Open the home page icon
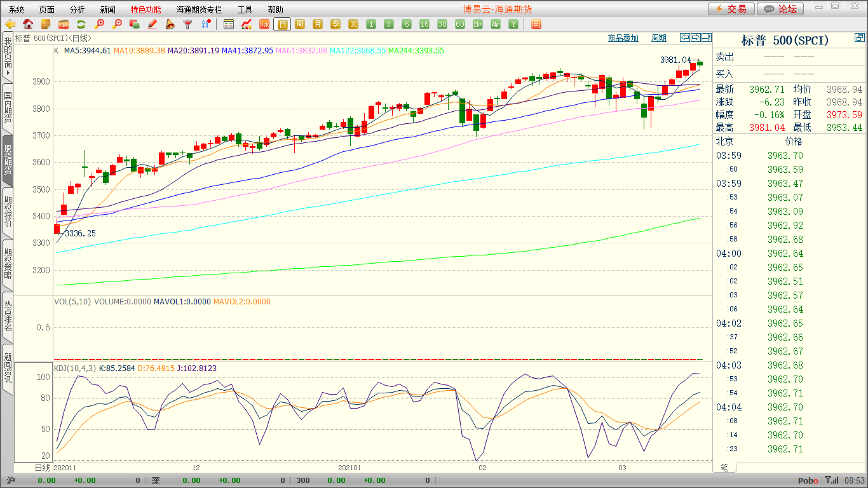Viewport: 868px width, 488px height. (28, 24)
